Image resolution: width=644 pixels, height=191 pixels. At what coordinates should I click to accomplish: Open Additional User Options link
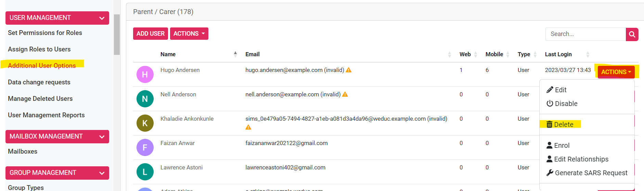42,65
